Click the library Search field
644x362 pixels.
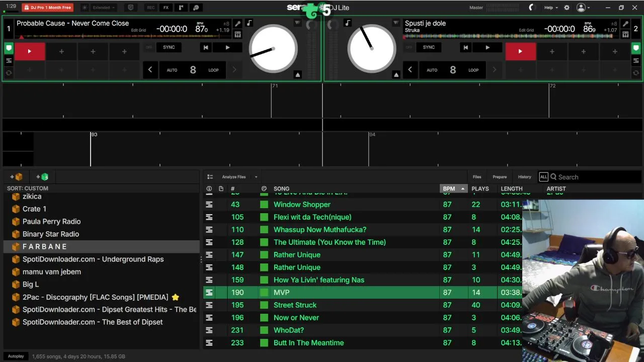pos(595,177)
